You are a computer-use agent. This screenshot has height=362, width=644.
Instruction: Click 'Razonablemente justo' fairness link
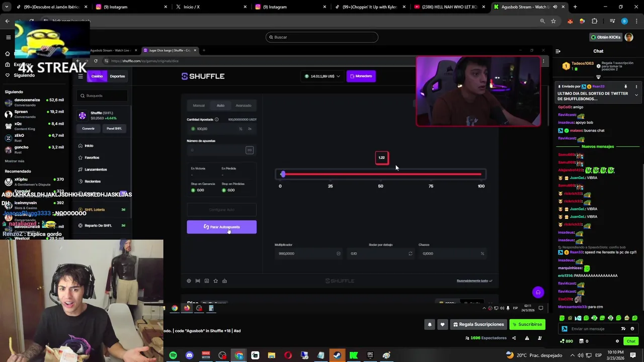474,281
